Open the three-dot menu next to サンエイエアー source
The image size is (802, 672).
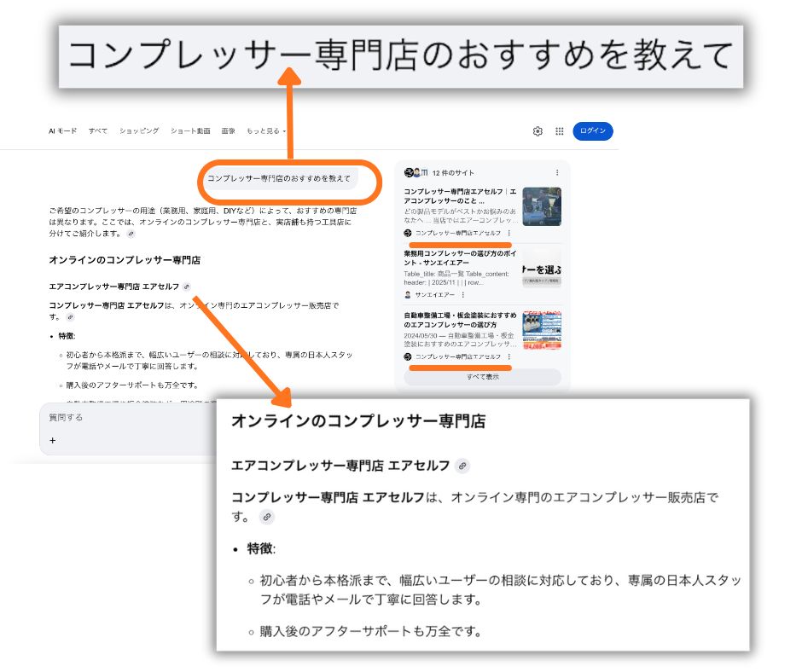pyautogui.click(x=464, y=294)
